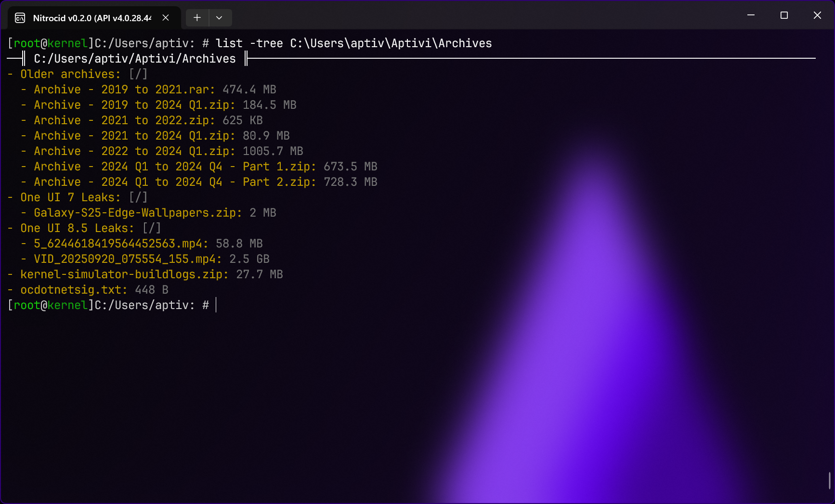Click the terminal icon in the tab

tap(20, 18)
